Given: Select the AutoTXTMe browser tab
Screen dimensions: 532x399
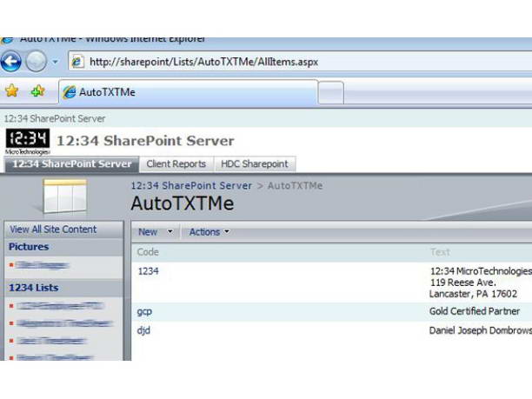Looking at the screenshot, I should point(188,92).
